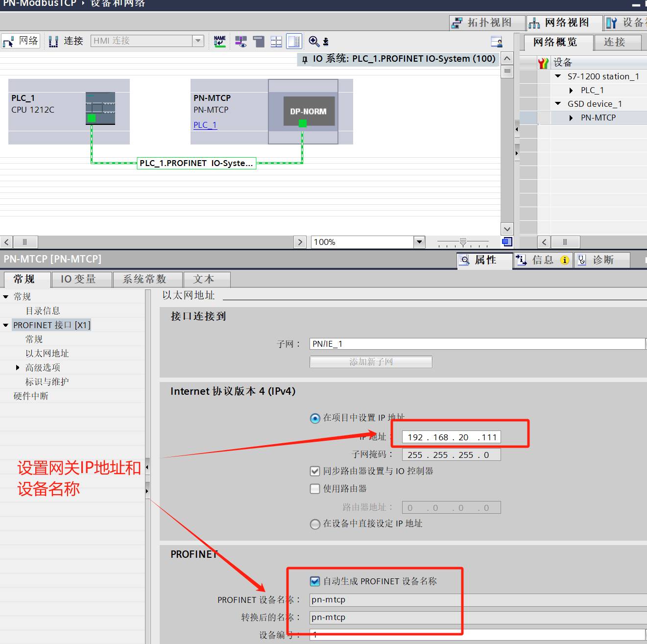The width and height of the screenshot is (647, 644).
Task: Open the 诊断 diagnostics tab
Action: point(602,260)
